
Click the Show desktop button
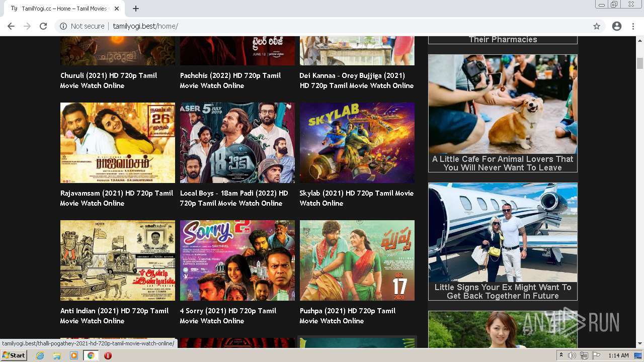pos(638,355)
